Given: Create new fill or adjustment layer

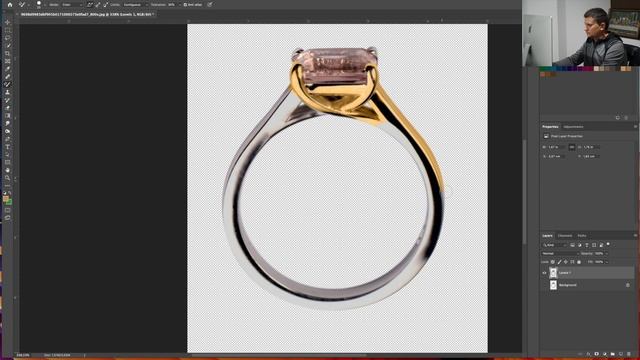Looking at the screenshot, I should (604, 354).
